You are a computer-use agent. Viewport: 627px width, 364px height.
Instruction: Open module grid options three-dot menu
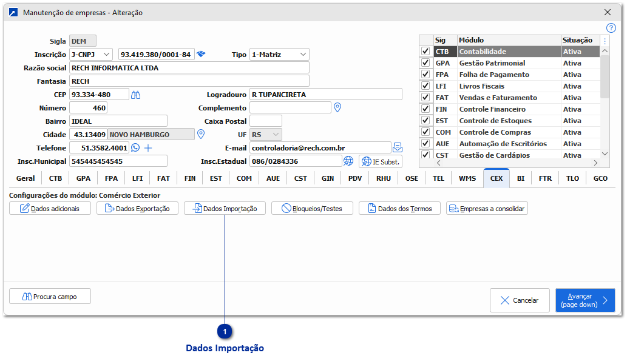click(x=605, y=41)
